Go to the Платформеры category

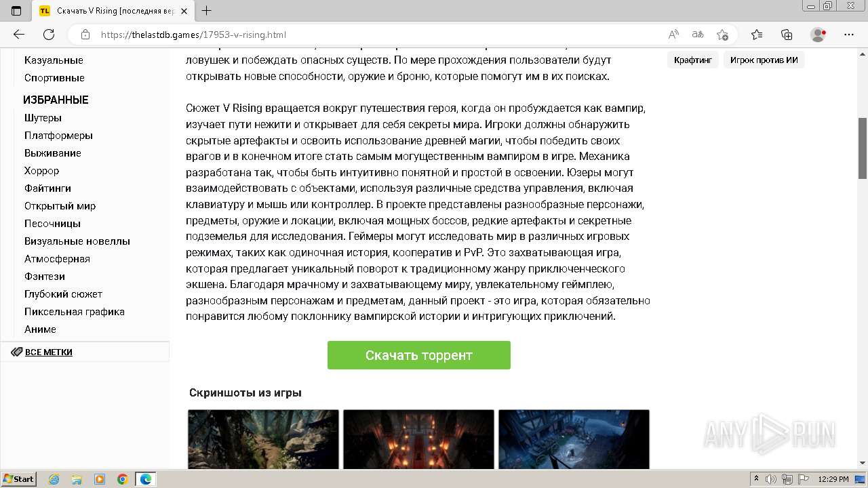point(58,136)
